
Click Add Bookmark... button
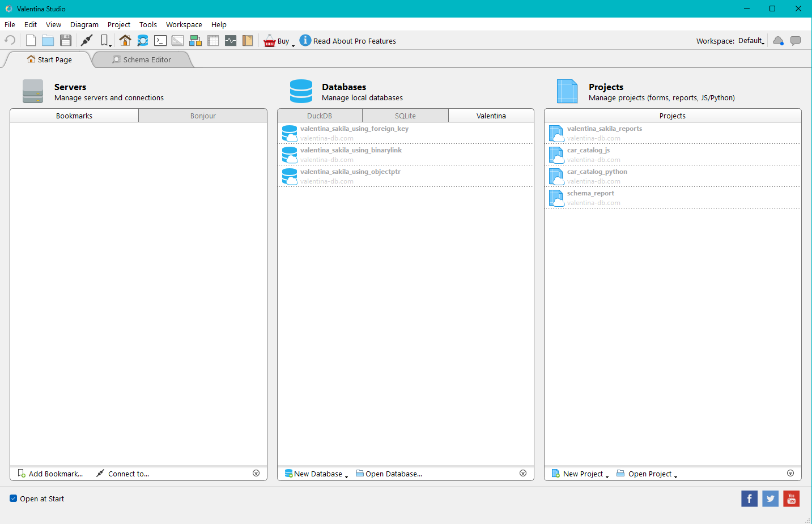click(x=50, y=474)
